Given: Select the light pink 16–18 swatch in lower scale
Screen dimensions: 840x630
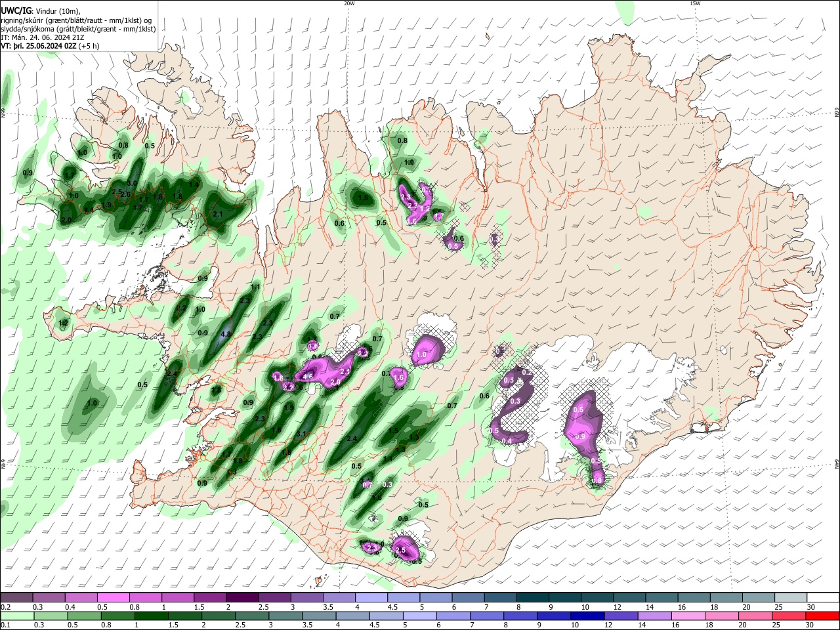Looking at the screenshot, I should coord(688,616).
